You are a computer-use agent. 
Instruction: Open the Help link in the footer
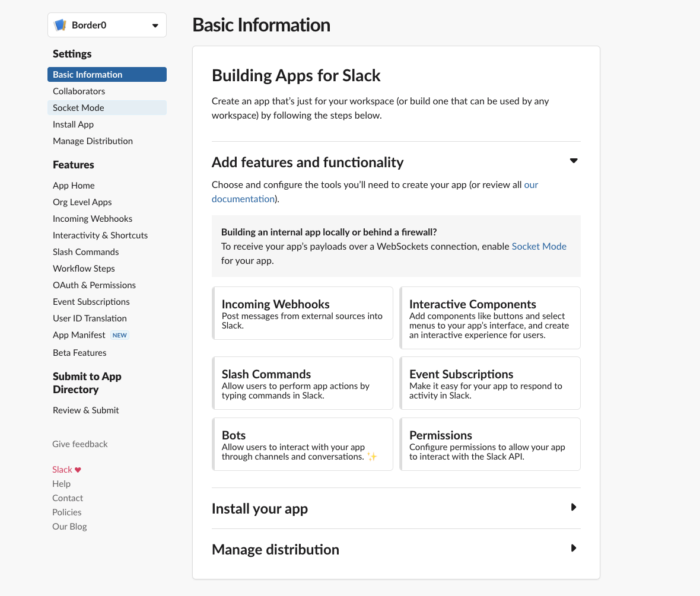[x=61, y=484]
